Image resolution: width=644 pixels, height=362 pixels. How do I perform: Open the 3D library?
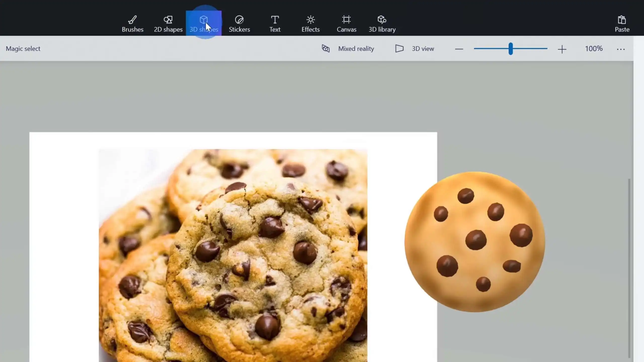point(382,24)
